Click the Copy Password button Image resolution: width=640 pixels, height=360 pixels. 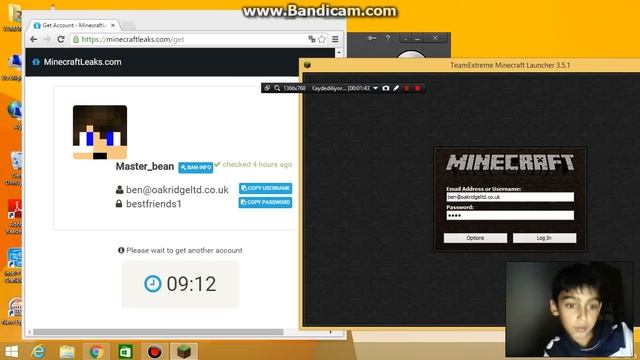coord(265,202)
